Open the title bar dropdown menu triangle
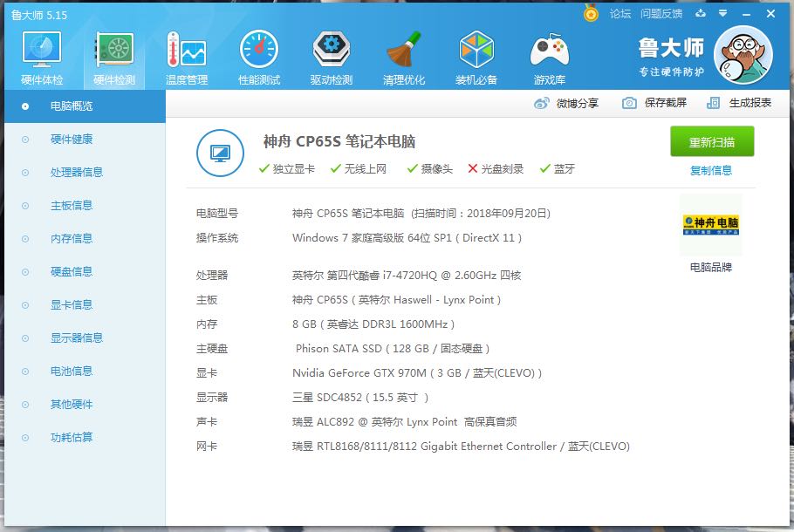 pos(722,13)
